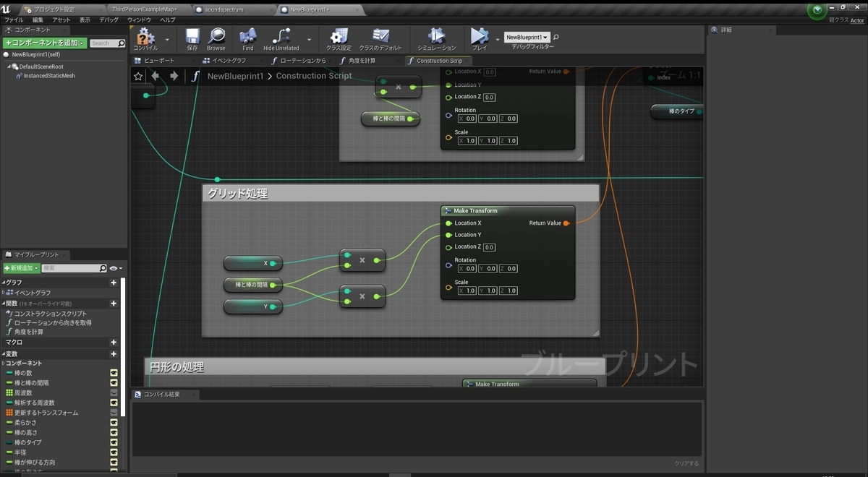Image resolution: width=868 pixels, height=477 pixels.
Task: Switch to ビューポート tab
Action: coord(154,61)
